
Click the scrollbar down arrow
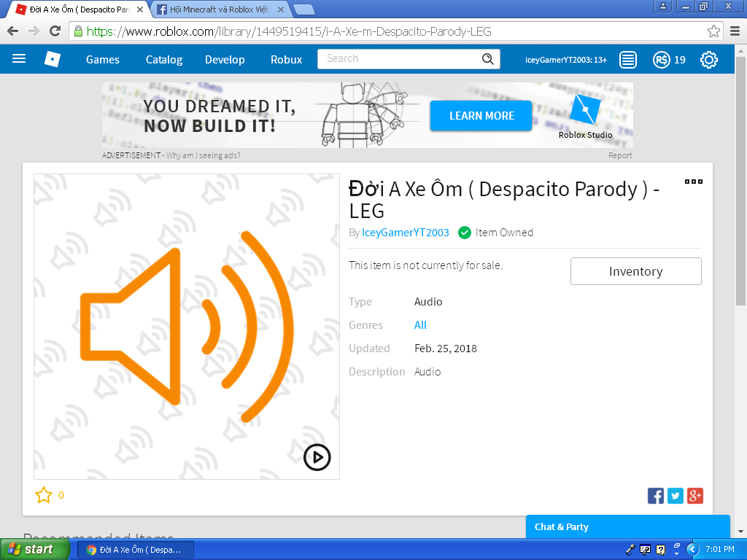pyautogui.click(x=740, y=532)
